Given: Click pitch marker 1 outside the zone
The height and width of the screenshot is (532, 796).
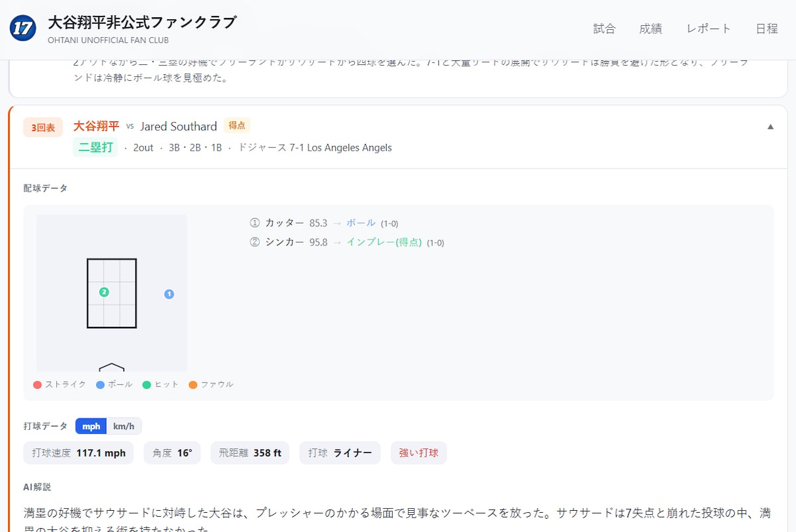Looking at the screenshot, I should pos(169,294).
